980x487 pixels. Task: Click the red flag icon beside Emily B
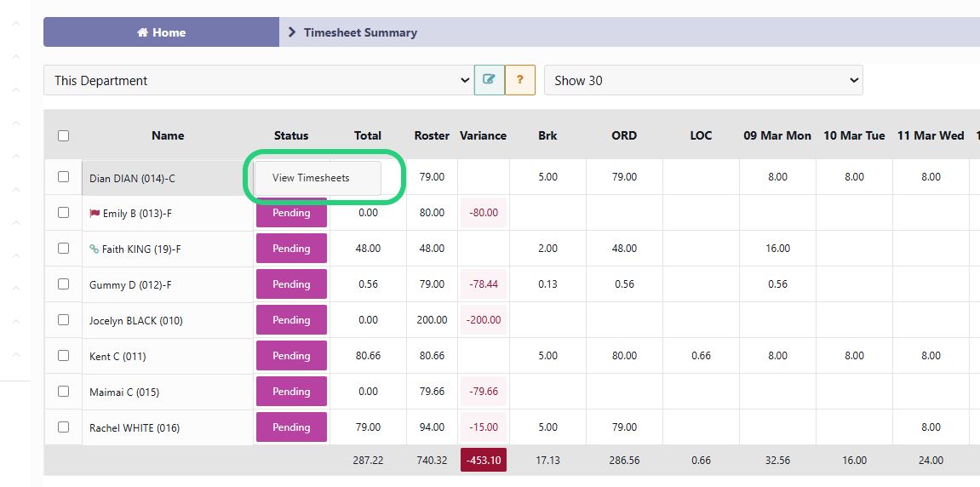pos(95,213)
